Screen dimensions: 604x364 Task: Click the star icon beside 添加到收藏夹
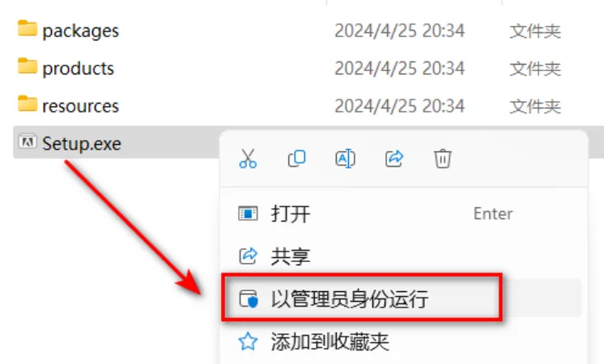click(x=248, y=341)
